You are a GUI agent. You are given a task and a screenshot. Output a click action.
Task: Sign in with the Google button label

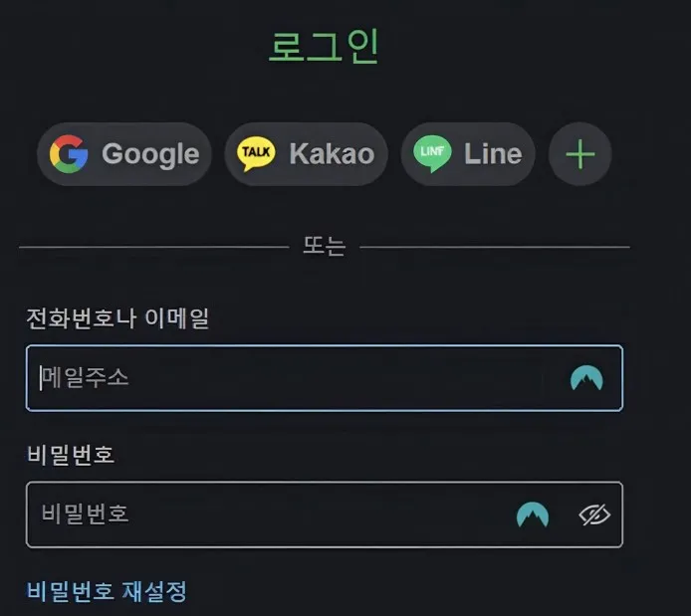point(150,154)
